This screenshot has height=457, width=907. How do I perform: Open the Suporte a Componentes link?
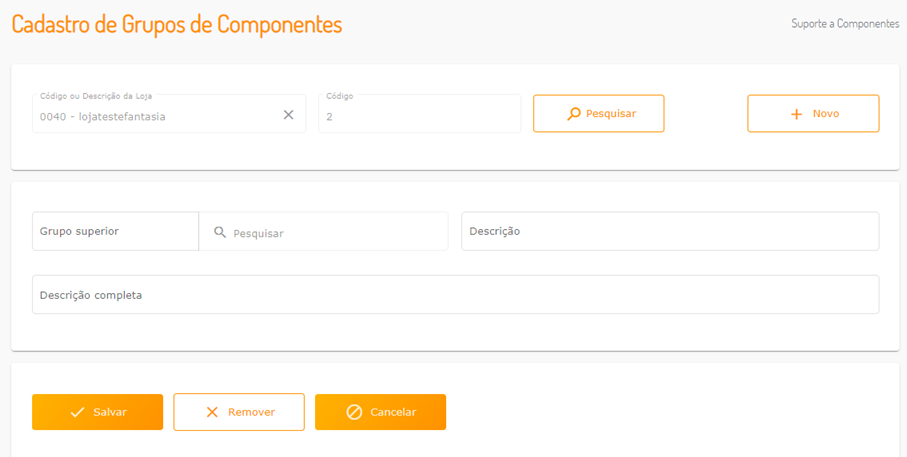coord(844,24)
